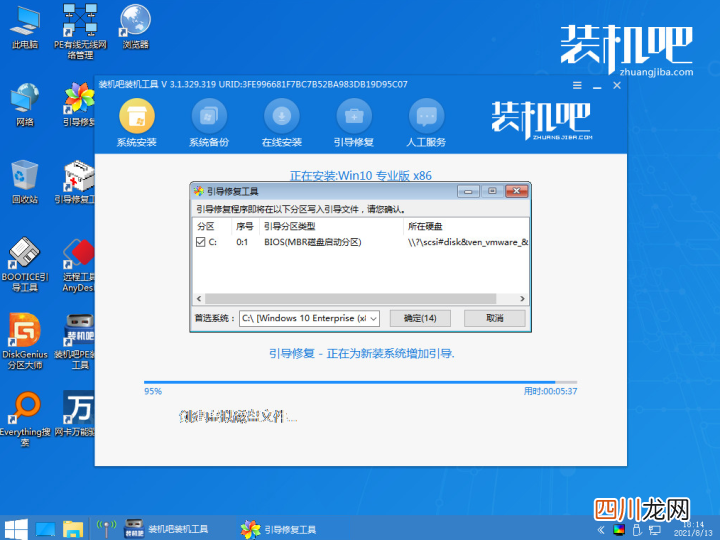Open 引导修复 colorful flower desktop icon
Viewport: 720px width, 540px height.
coord(79,104)
